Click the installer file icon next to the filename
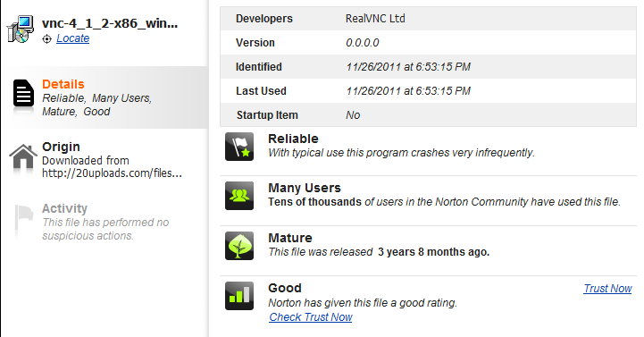The image size is (644, 337). point(21,29)
